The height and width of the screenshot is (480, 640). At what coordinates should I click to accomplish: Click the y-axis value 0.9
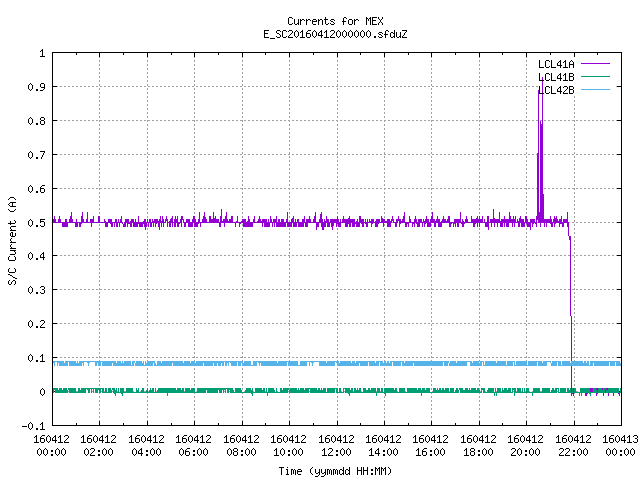(x=36, y=87)
